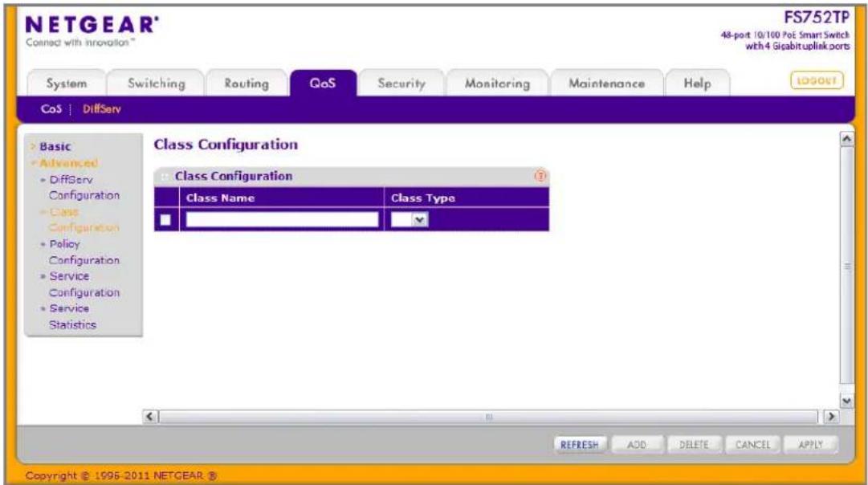Click the horizontal scrollbar right arrow
This screenshot has width=868, height=485.
(x=830, y=417)
